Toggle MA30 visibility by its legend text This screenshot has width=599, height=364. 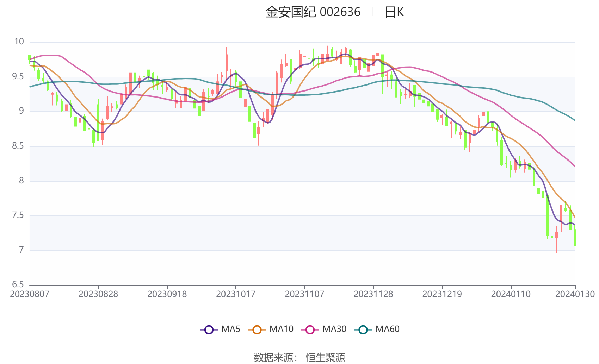334,329
